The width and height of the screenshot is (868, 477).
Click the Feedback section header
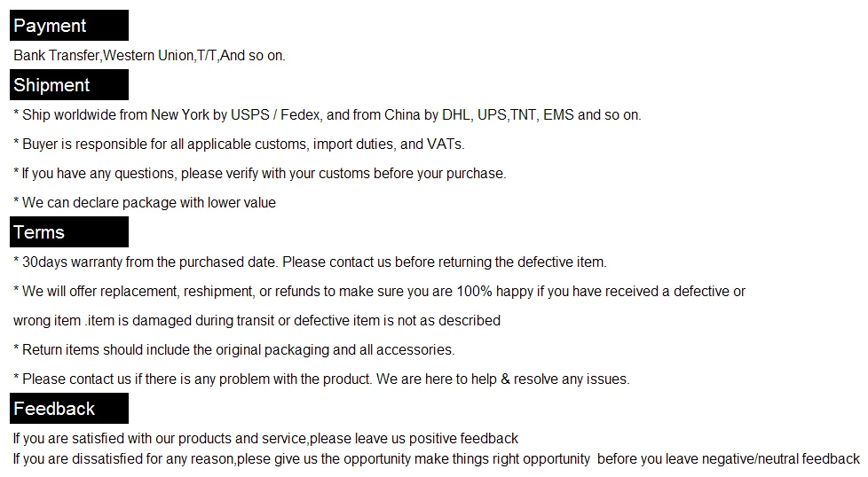point(68,409)
